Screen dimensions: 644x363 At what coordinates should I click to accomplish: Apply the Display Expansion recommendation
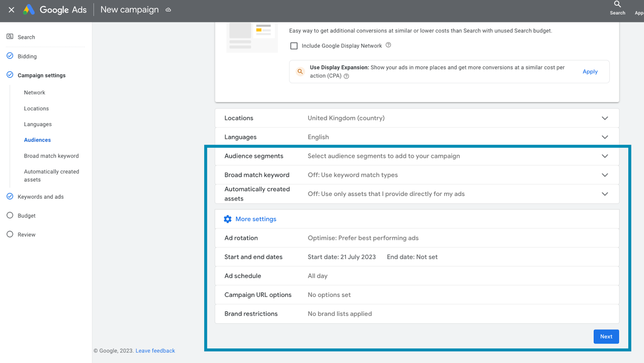click(x=590, y=72)
